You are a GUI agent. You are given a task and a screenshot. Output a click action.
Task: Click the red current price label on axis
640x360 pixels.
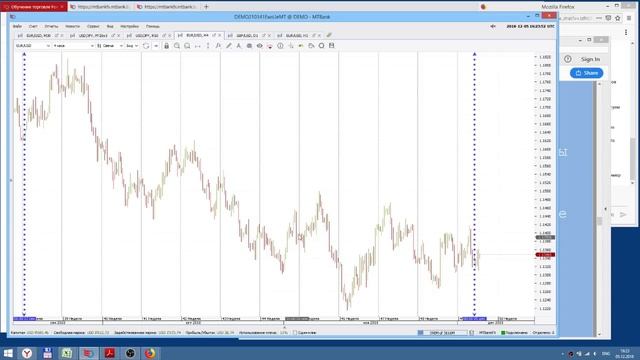click(x=545, y=255)
